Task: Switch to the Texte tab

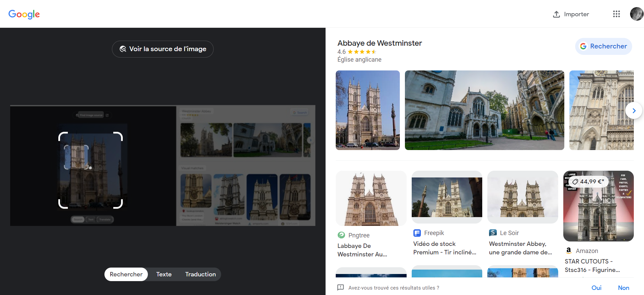Action: 164,274
